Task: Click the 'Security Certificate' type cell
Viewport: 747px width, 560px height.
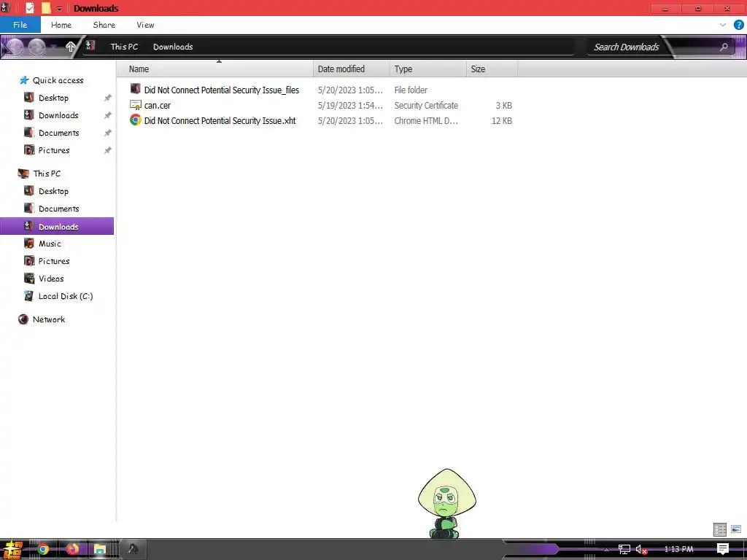Action: [426, 105]
